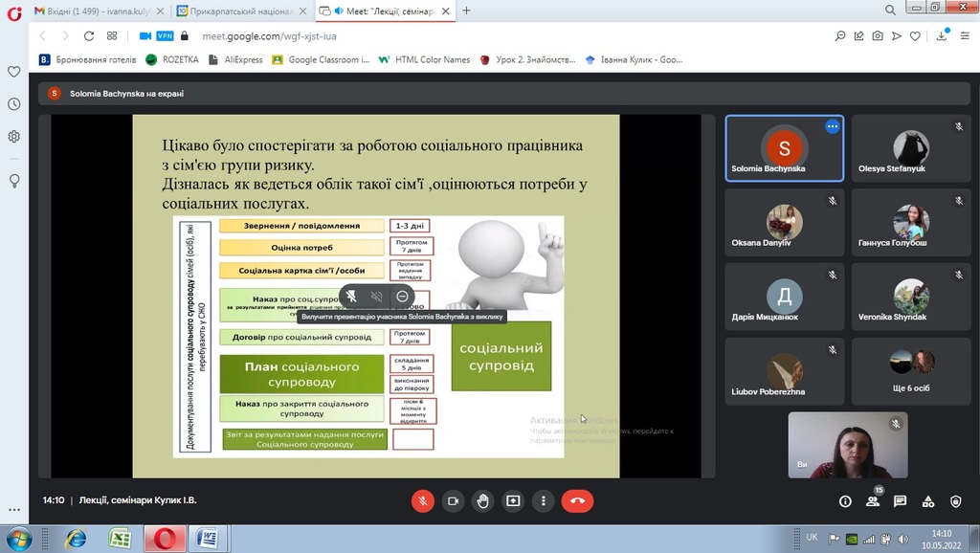This screenshot has width=980, height=553.
Task: Remove Solomia's presentation from call
Action: [x=402, y=297]
